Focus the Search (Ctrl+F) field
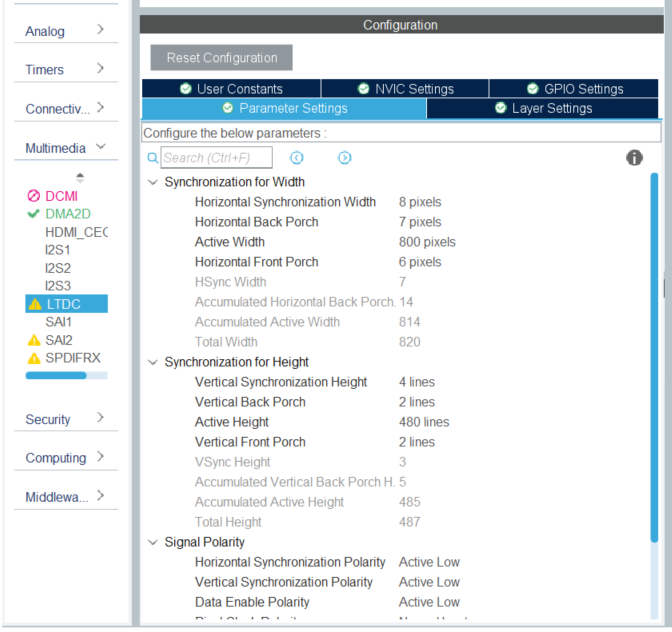672x632 pixels. (216, 158)
